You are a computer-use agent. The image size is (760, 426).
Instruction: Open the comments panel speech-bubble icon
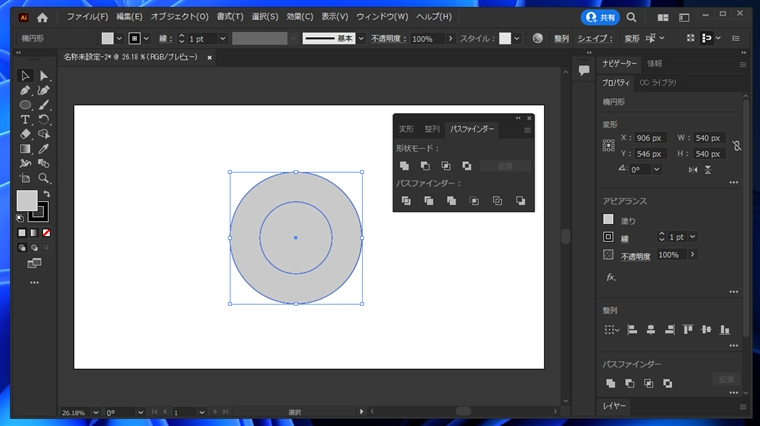click(x=584, y=70)
